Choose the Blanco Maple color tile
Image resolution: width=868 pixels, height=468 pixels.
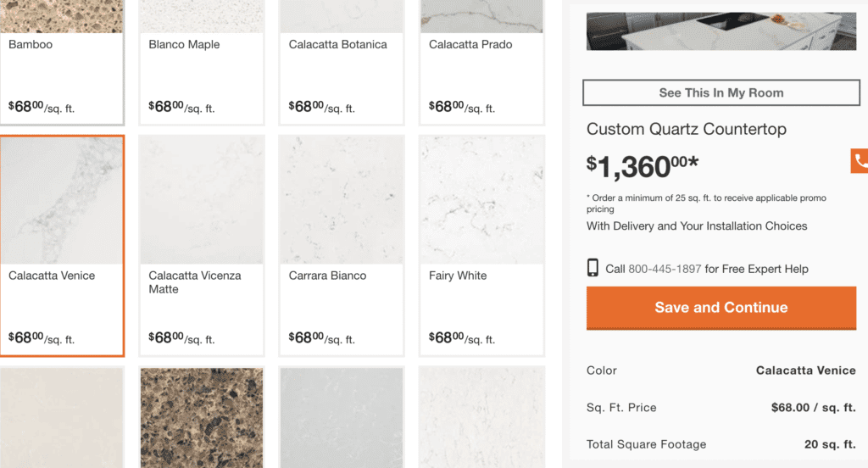point(202,62)
